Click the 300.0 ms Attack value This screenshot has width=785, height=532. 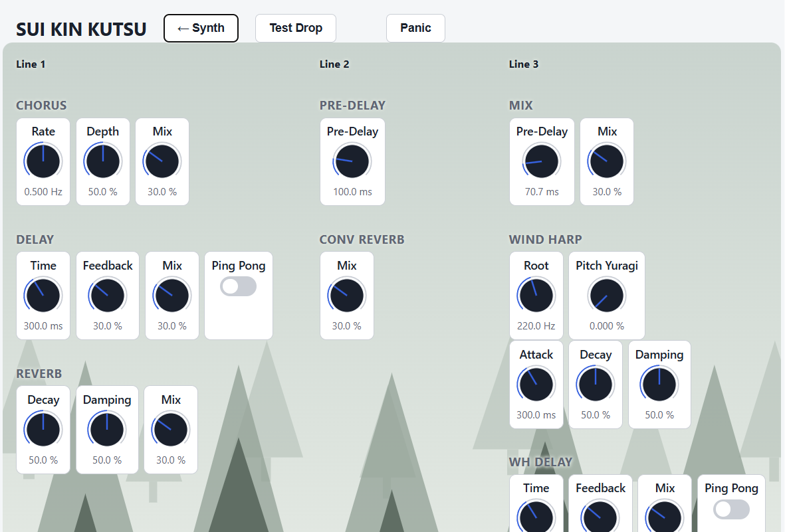[x=536, y=415]
